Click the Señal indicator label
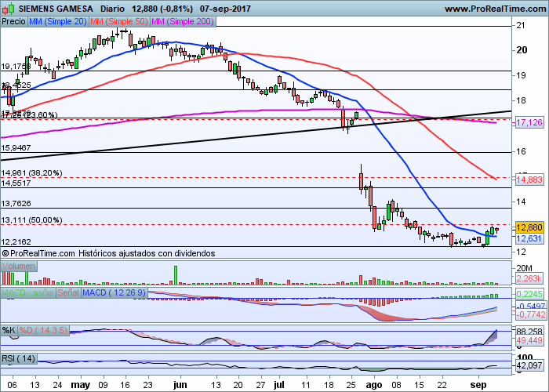Viewport: 549px width, 392px height. click(68, 292)
